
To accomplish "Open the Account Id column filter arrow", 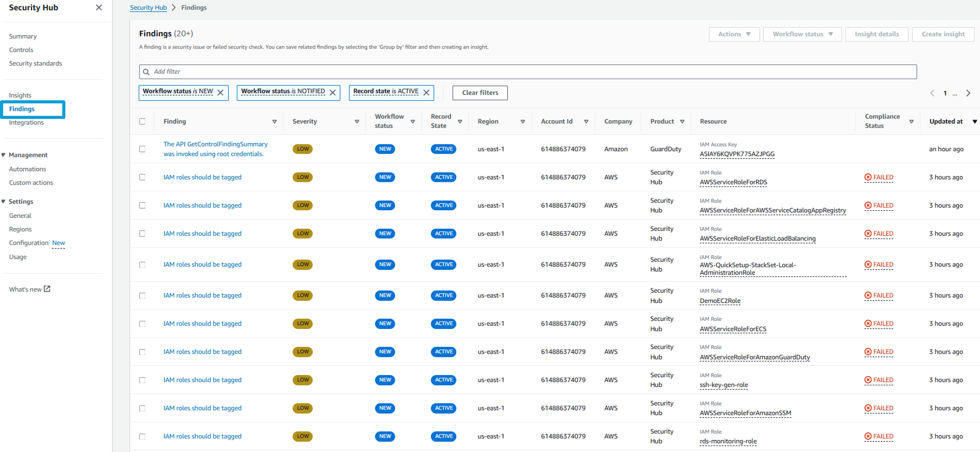I will point(586,121).
